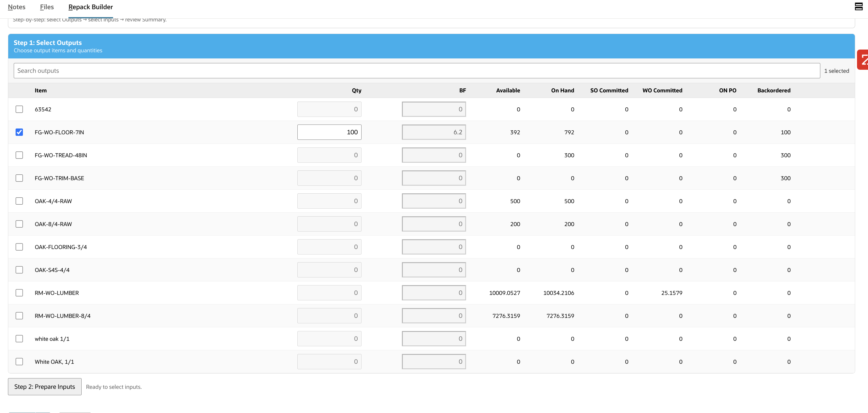Select the OAK-S4S-4/4 checkbox
The height and width of the screenshot is (413, 868).
pos(19,270)
